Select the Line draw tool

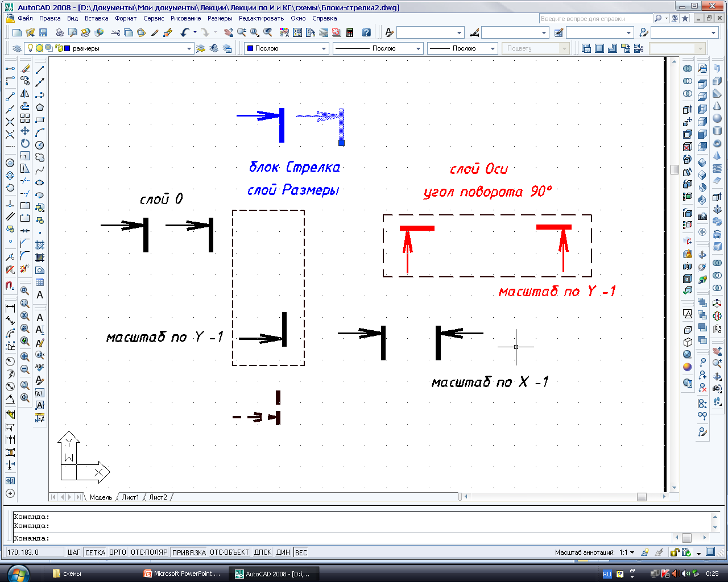tap(40, 70)
